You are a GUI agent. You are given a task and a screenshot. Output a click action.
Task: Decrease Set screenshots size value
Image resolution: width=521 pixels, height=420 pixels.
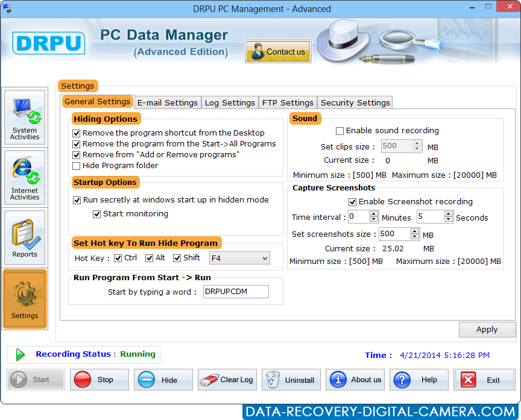click(414, 236)
